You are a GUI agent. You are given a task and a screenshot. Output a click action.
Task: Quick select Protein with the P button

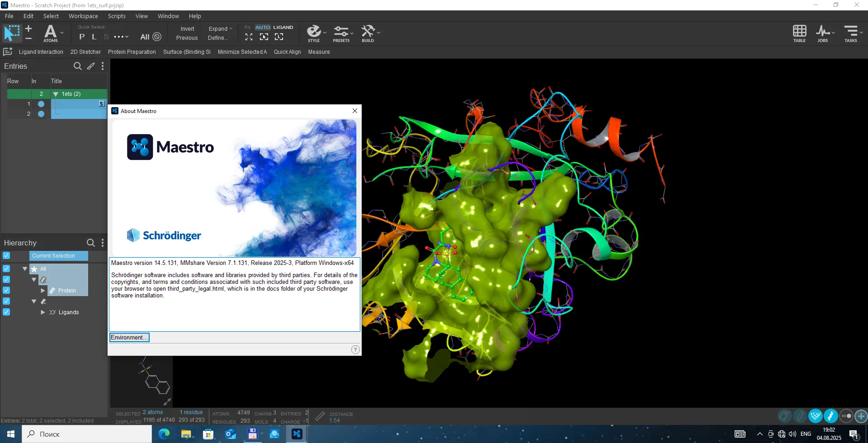(x=82, y=37)
